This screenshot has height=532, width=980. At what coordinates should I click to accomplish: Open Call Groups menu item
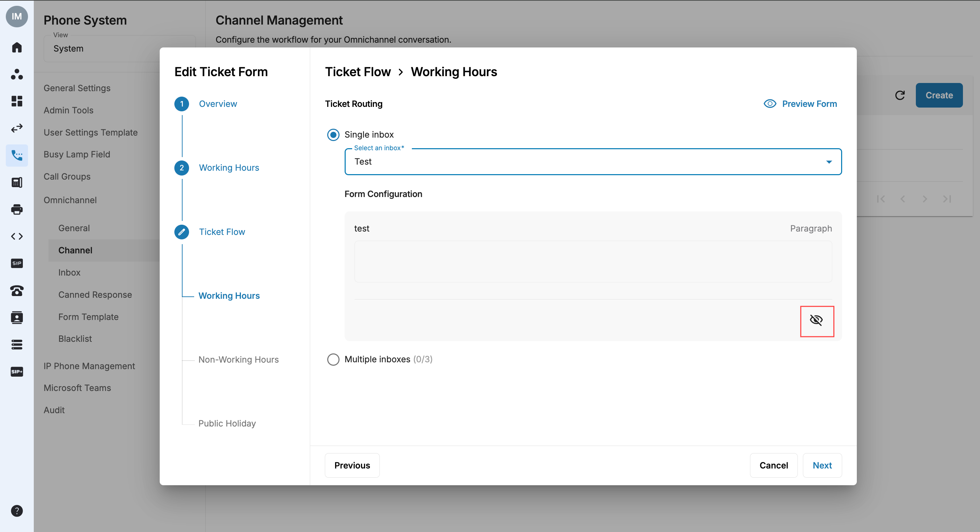coord(67,177)
